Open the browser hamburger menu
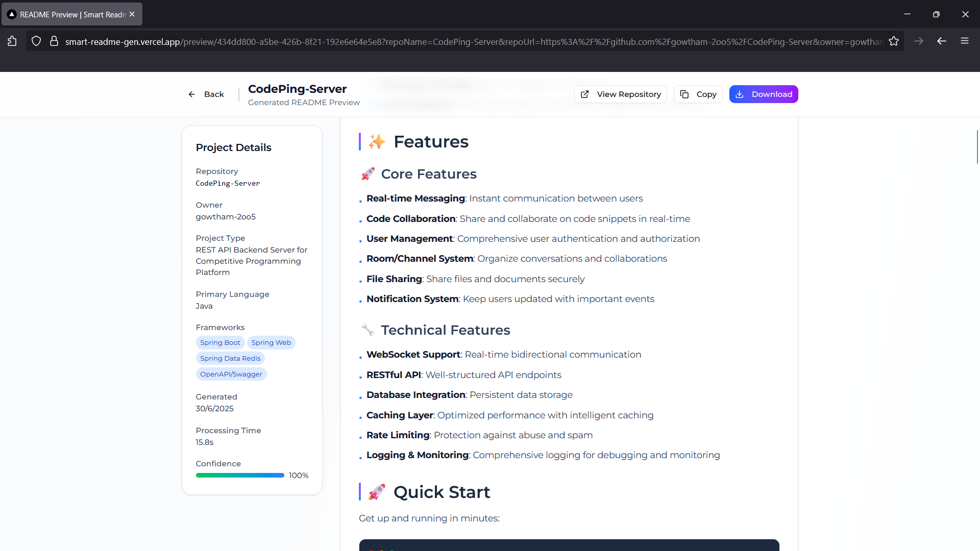Screen dimensions: 980x551 (965, 41)
